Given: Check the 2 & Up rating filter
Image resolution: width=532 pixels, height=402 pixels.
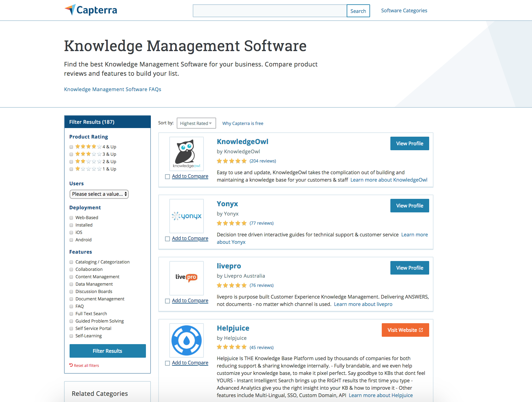Looking at the screenshot, I should [71, 162].
